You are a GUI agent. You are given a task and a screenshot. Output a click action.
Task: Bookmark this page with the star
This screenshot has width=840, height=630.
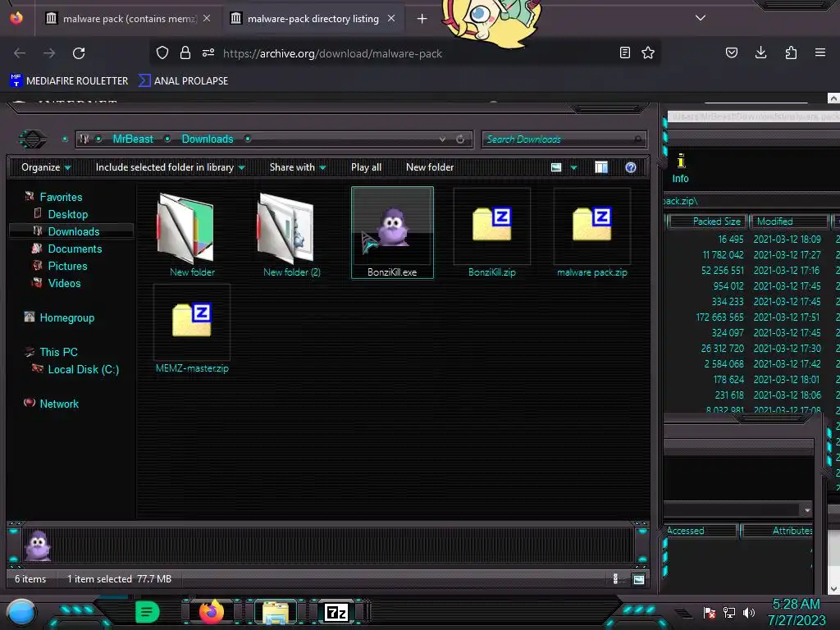[x=648, y=52]
